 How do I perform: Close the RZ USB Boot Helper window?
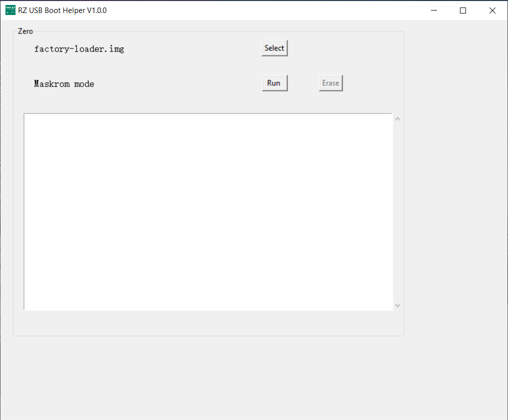coord(492,9)
